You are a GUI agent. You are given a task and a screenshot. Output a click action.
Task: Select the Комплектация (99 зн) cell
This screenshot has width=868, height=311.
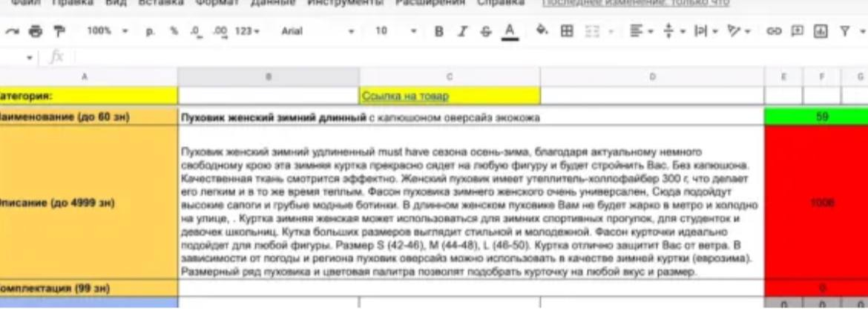88,288
